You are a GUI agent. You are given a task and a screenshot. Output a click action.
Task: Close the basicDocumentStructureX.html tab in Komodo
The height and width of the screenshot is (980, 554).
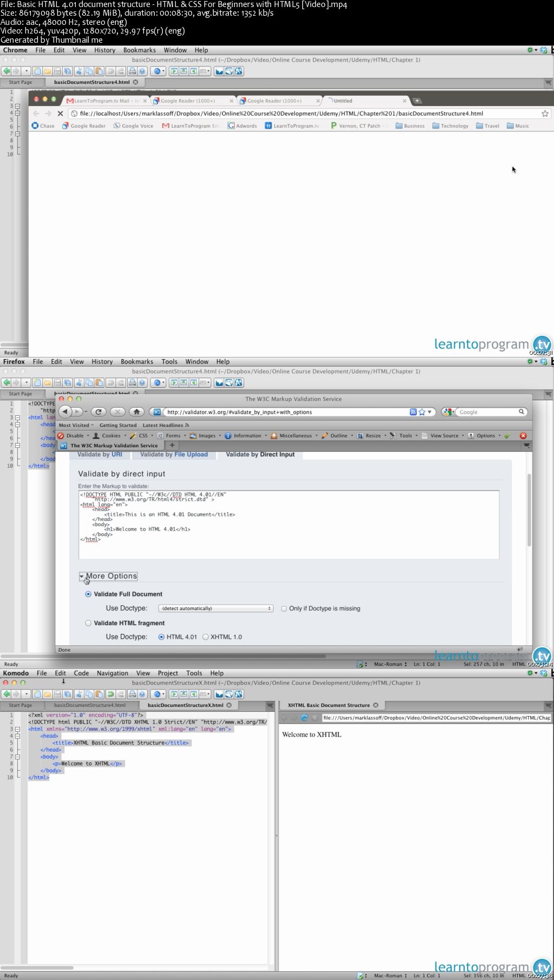point(229,705)
